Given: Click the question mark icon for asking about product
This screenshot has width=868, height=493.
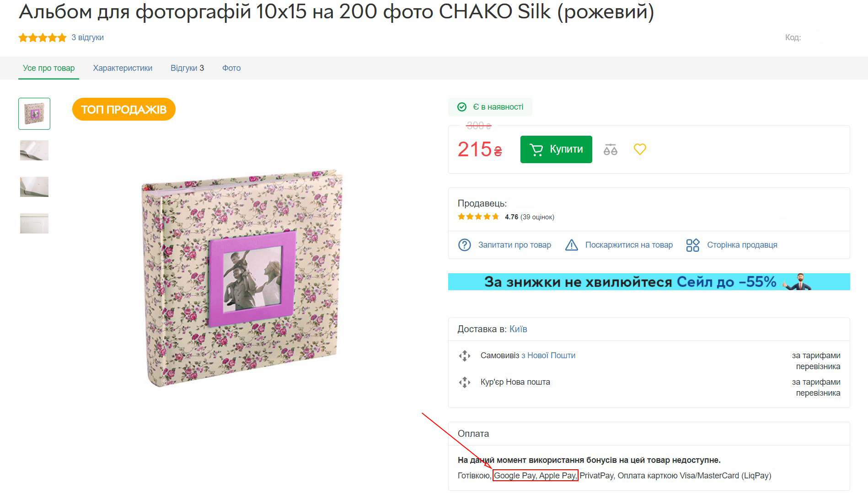Looking at the screenshot, I should 464,245.
